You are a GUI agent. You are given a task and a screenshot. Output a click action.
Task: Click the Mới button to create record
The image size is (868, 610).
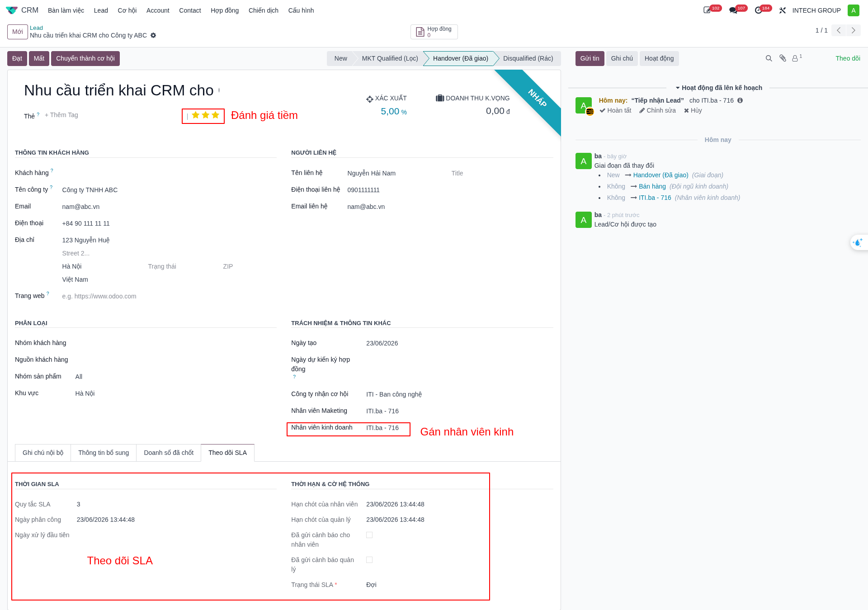point(18,32)
